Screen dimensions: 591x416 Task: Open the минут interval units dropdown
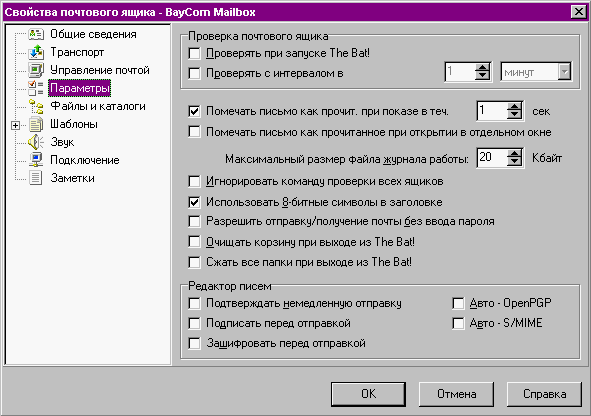click(564, 72)
